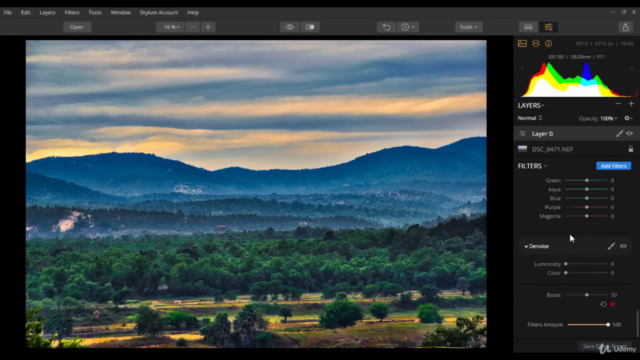
Task: Adjust the Magenta slider
Action: coord(587,216)
